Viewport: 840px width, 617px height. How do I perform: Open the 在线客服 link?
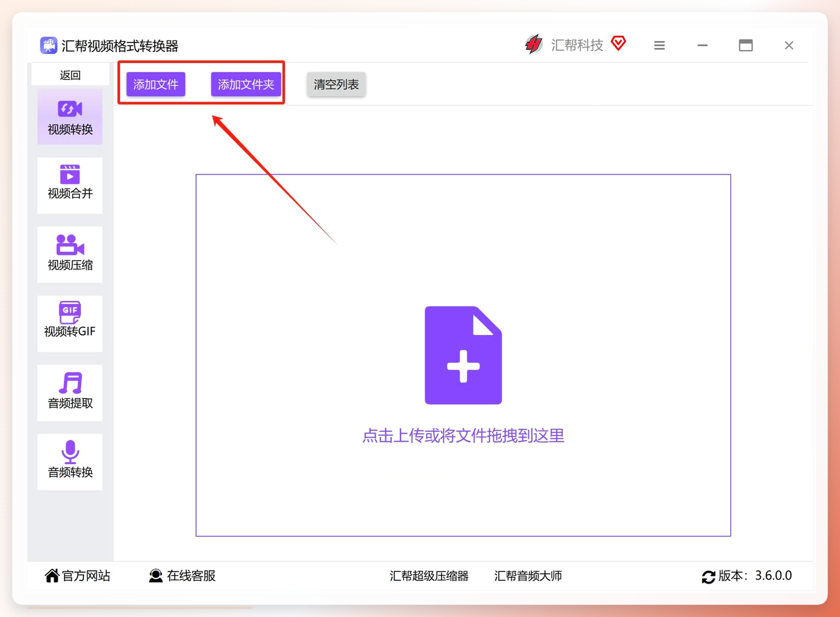[x=191, y=575]
